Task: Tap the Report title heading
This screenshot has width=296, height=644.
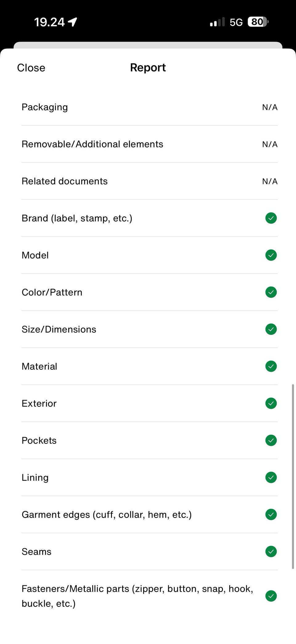Action: point(148,68)
